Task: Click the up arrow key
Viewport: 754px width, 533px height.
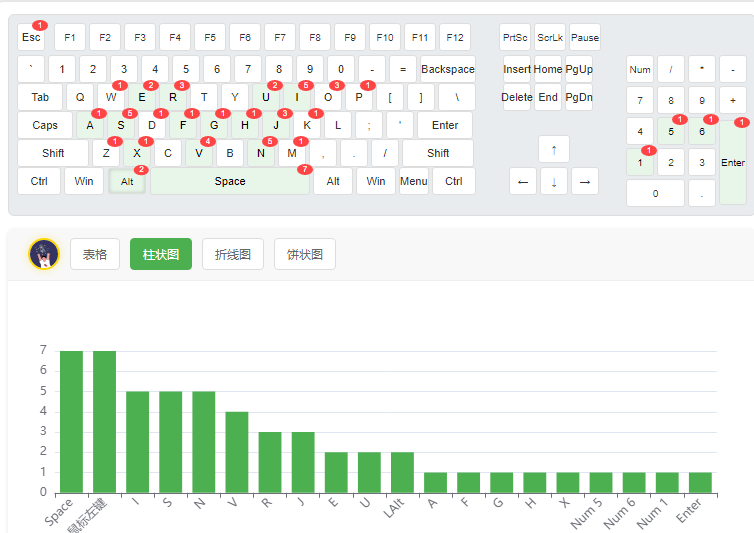Action: tap(554, 149)
